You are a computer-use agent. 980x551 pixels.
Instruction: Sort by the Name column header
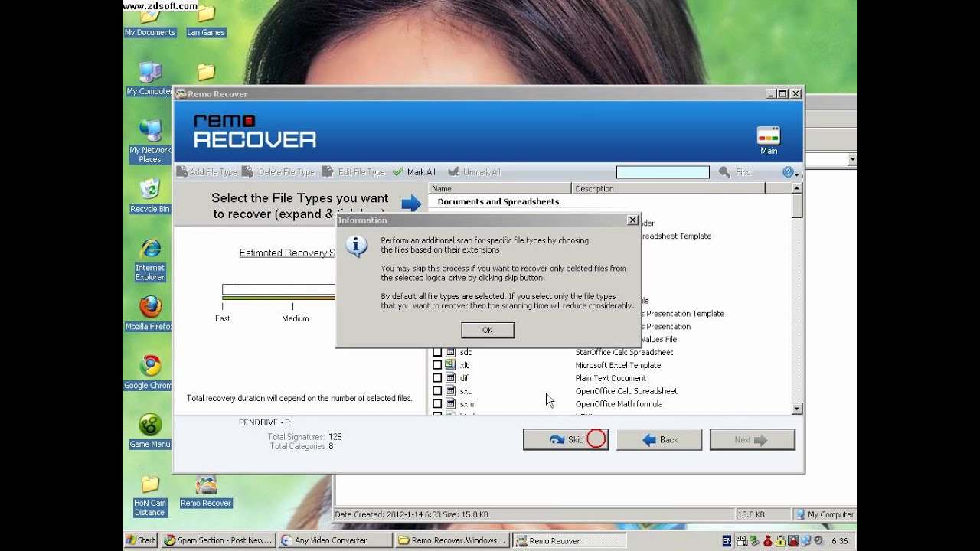pos(500,188)
